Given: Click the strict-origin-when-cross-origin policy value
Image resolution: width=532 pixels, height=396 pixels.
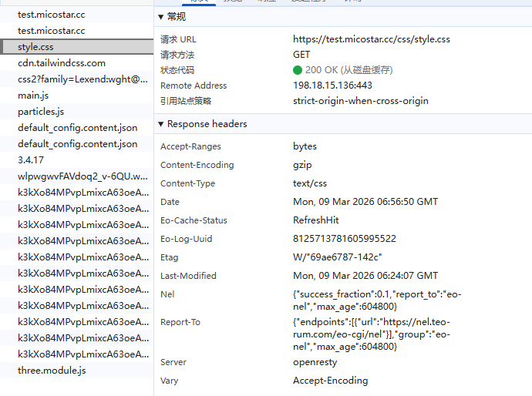Looking at the screenshot, I should [x=360, y=101].
